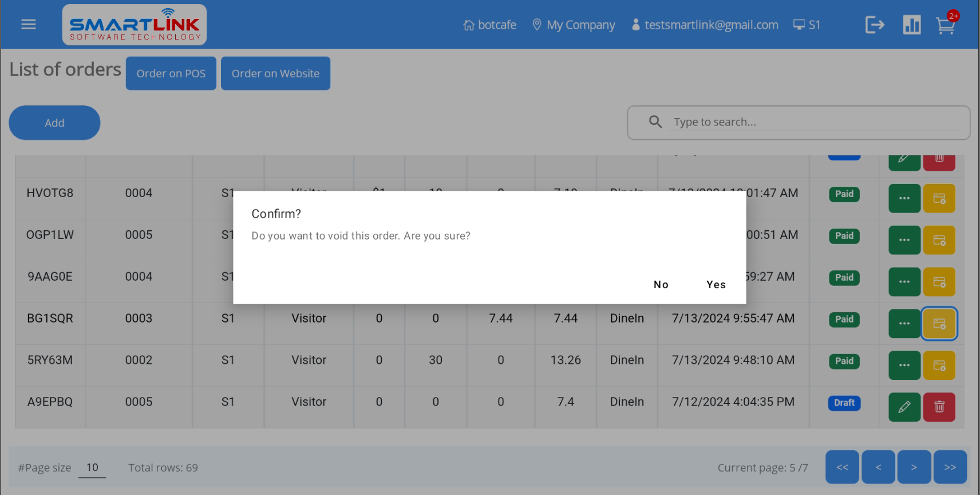
Task: Open the shopping cart icon
Action: (x=945, y=25)
